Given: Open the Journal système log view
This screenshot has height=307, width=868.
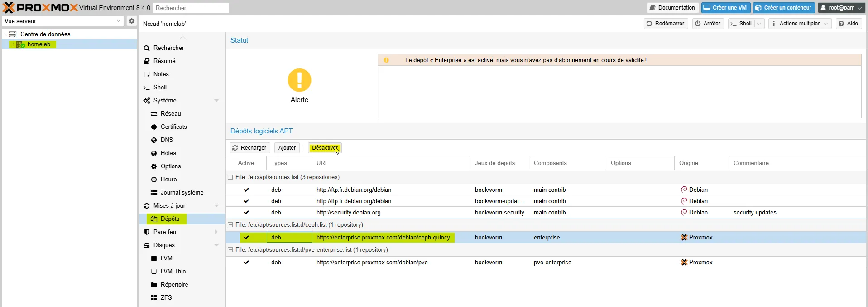Looking at the screenshot, I should click(182, 192).
